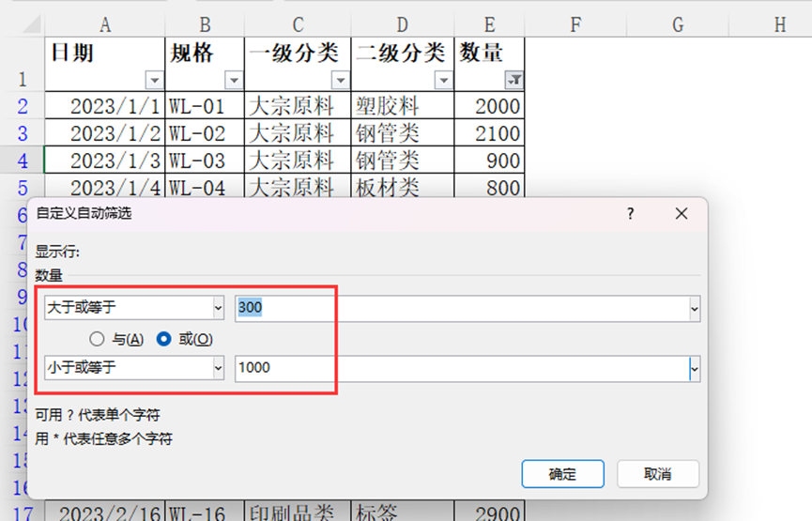Click the WL-01 cell

click(205, 106)
